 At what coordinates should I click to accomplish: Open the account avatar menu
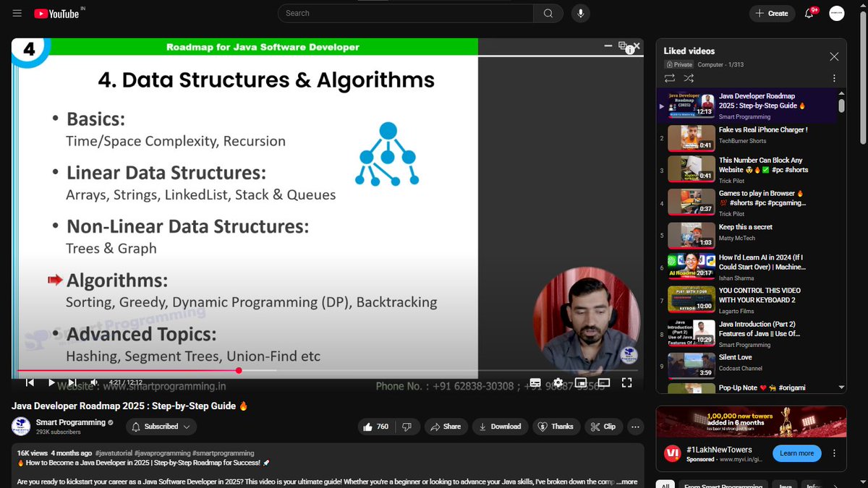point(837,13)
